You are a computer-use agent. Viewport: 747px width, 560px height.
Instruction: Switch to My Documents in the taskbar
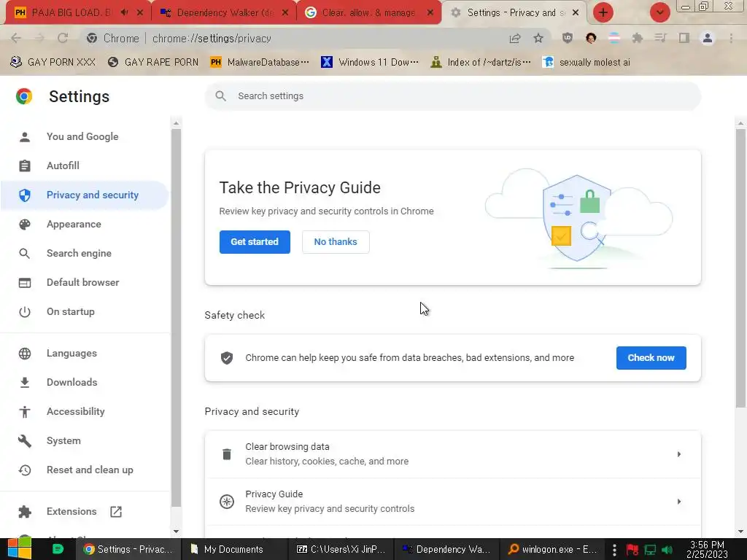pyautogui.click(x=234, y=549)
